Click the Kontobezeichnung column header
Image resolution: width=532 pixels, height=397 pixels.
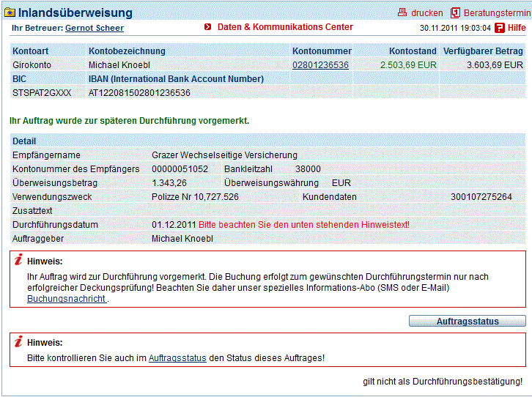click(127, 51)
